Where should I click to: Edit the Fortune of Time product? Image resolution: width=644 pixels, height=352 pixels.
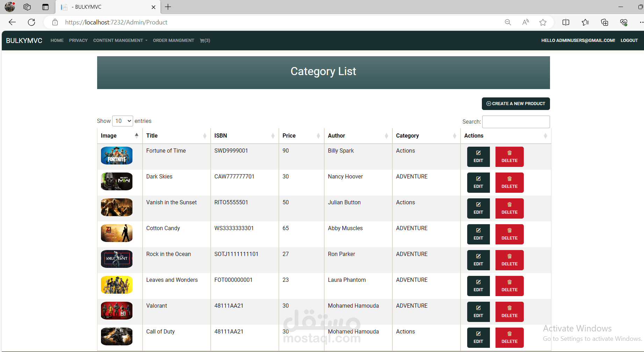(478, 157)
